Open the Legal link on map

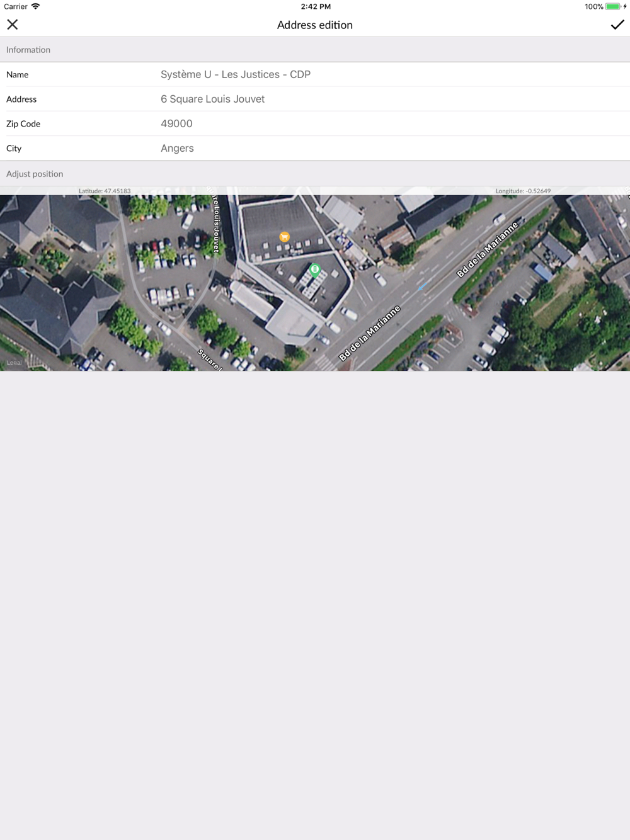14,363
